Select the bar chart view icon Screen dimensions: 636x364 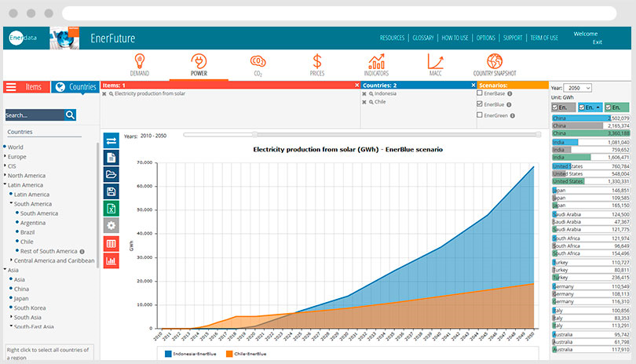(111, 260)
